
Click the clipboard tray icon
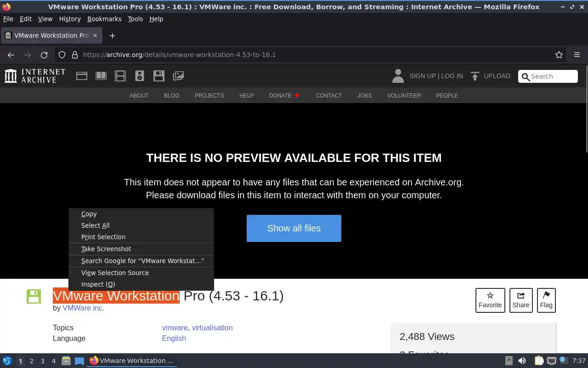pyautogui.click(x=539, y=361)
